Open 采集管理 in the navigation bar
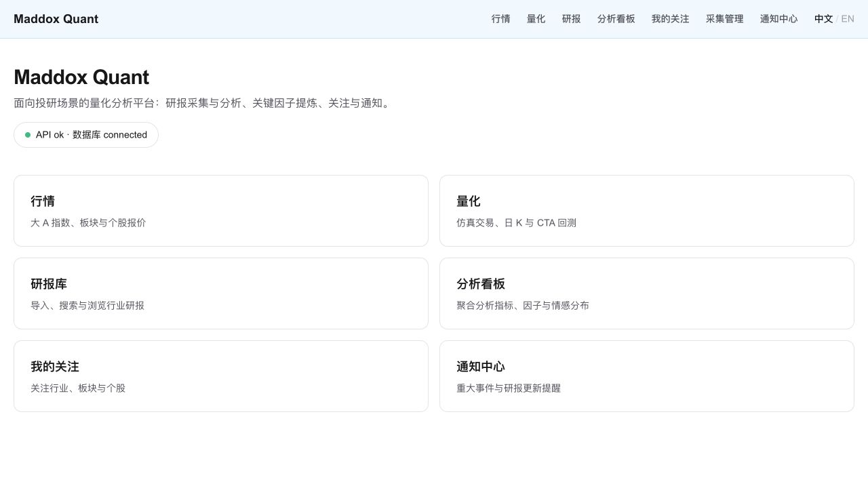The image size is (868, 488). pos(724,19)
